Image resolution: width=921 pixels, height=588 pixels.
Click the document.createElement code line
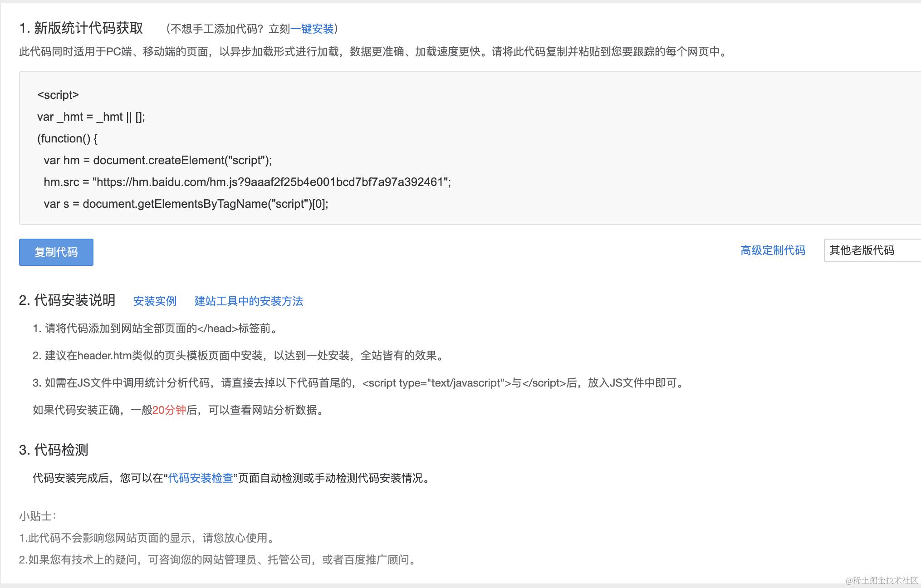[158, 160]
